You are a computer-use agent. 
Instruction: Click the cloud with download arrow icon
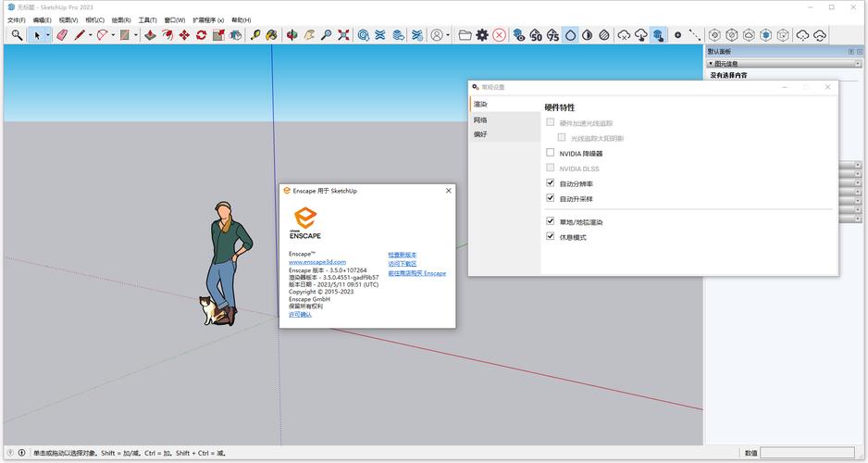point(641,35)
